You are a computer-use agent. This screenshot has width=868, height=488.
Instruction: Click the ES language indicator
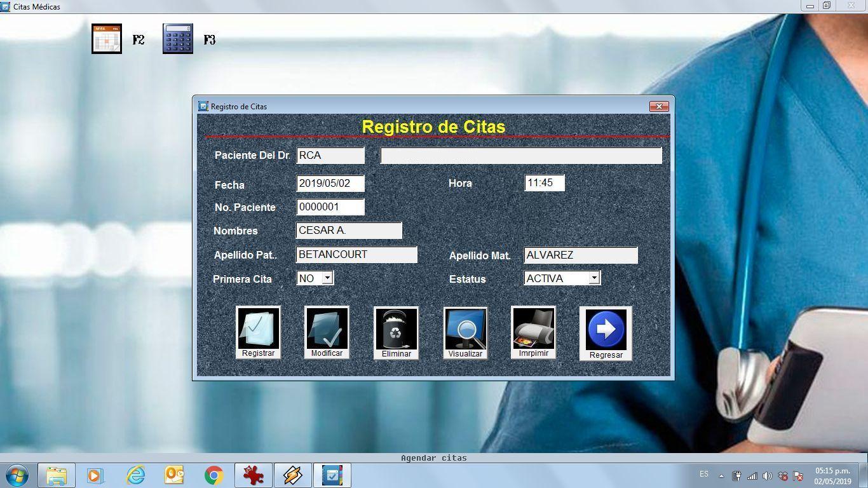[x=704, y=474]
